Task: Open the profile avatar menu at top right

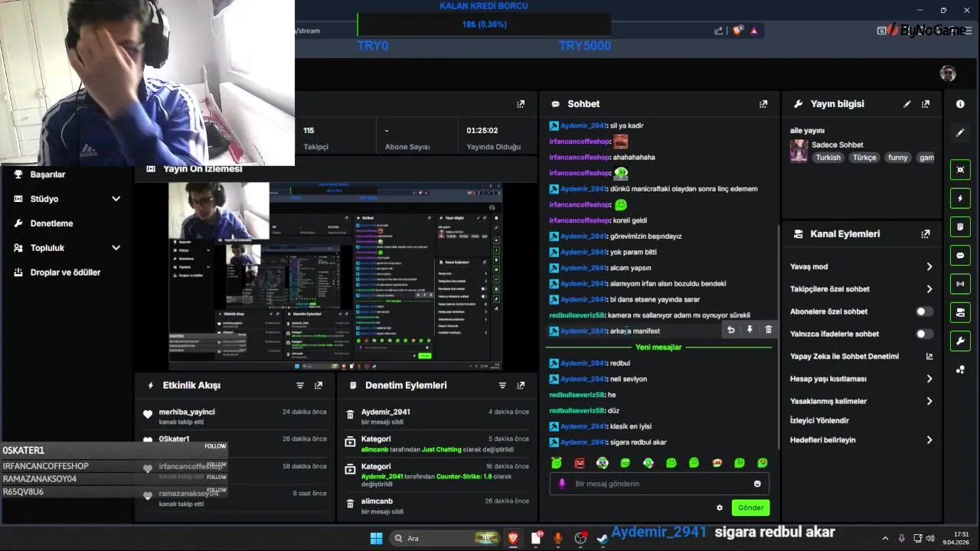Action: click(x=948, y=73)
